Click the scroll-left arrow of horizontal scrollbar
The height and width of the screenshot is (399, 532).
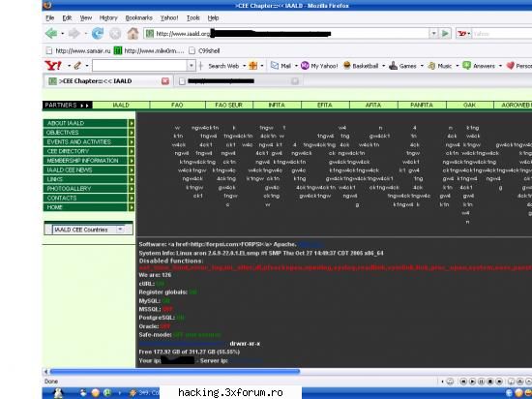(46, 372)
